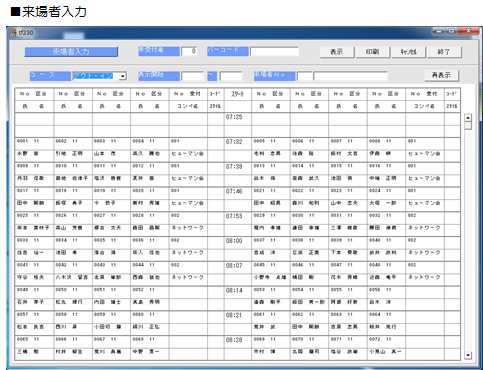
Task: Click the entry numbered 0036
Action: coord(138,240)
